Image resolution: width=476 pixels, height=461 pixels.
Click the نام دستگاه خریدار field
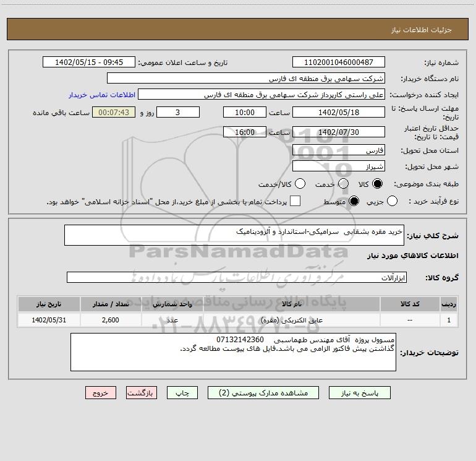(x=246, y=78)
